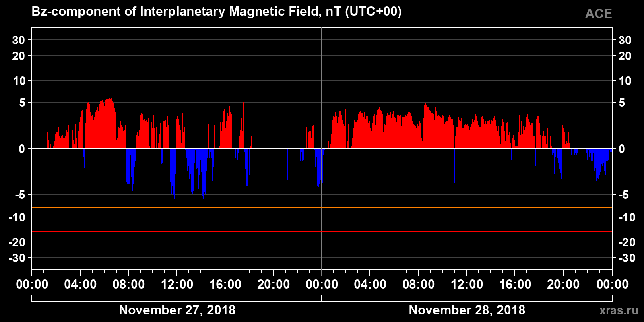Click the 08:00 label under November 27
Screen dimensions: 644x322
(x=129, y=285)
